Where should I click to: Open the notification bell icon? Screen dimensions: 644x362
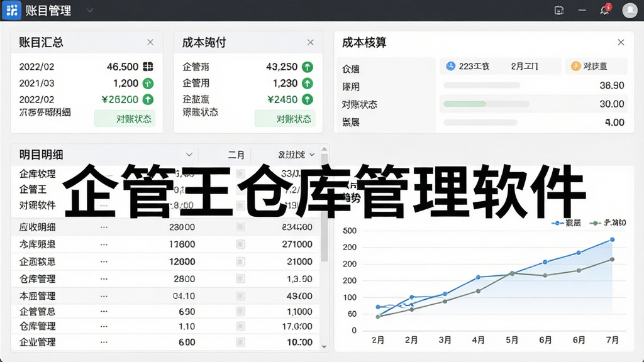604,10
